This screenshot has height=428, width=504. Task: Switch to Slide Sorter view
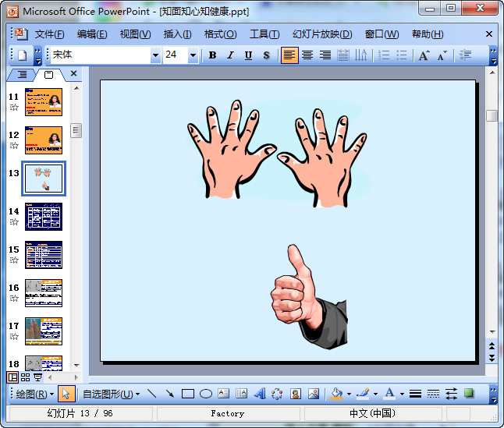pos(26,377)
